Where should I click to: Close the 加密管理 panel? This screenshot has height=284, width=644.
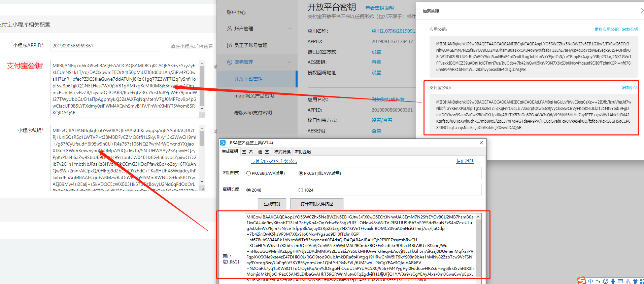tap(642, 11)
